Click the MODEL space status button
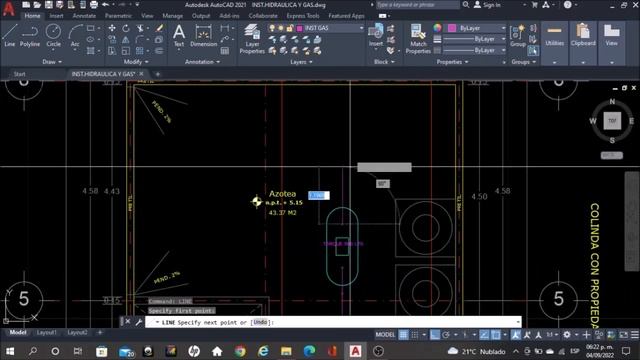Image resolution: width=640 pixels, height=360 pixels. pos(385,335)
